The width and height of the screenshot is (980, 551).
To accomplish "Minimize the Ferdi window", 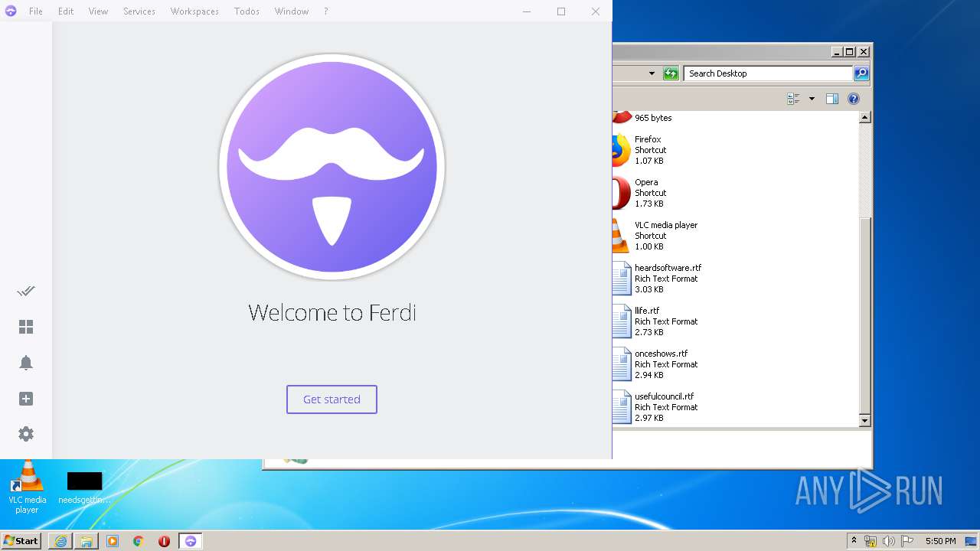I will (x=528, y=11).
